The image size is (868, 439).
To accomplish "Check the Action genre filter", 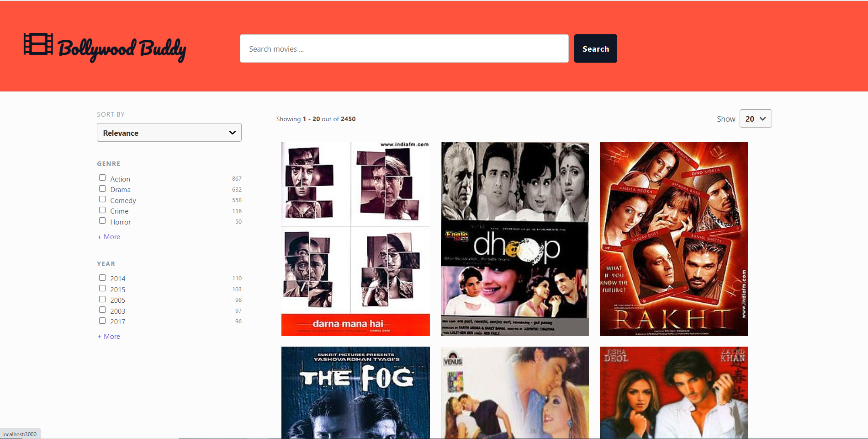I will (x=102, y=178).
